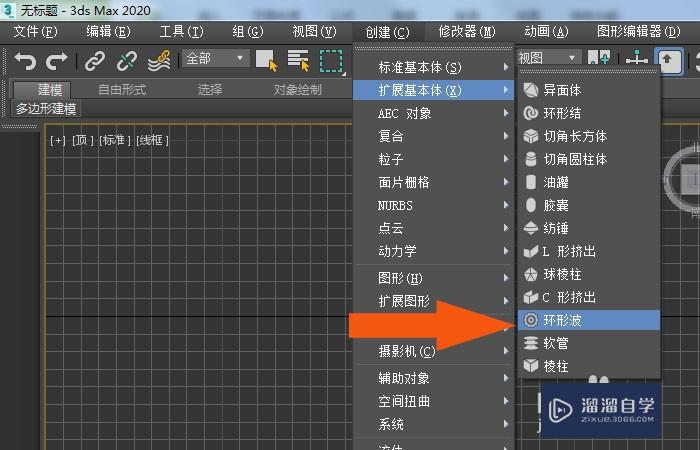Screen dimensions: 700x450
Task: Switch to the 选择 ribbon tab
Action: [210, 90]
